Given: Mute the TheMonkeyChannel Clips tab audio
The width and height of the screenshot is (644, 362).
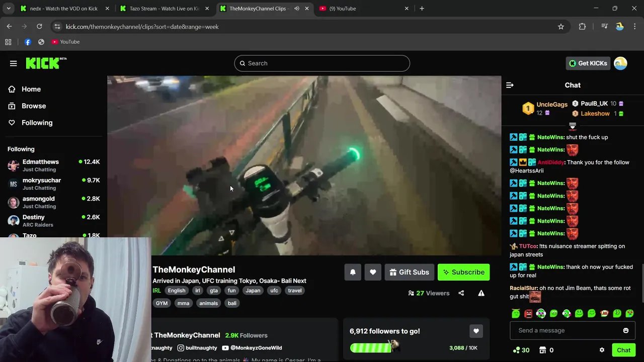Looking at the screenshot, I should pos(296,9).
